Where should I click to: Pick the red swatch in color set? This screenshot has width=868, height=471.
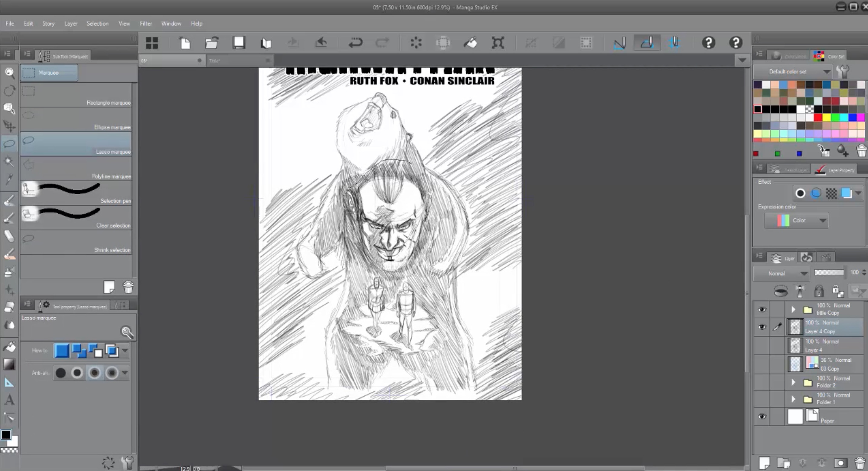(x=818, y=117)
